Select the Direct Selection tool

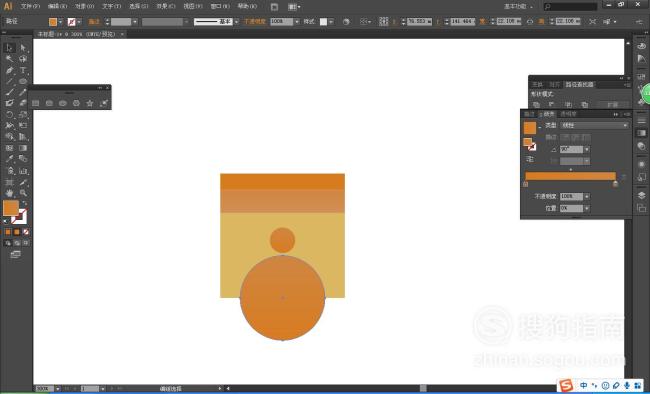(23, 48)
